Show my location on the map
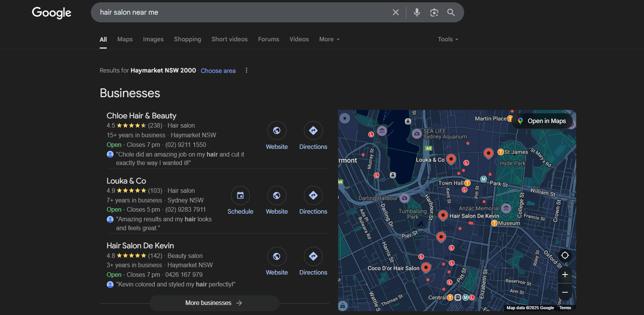Viewport: 644px width, 315px height. [565, 255]
